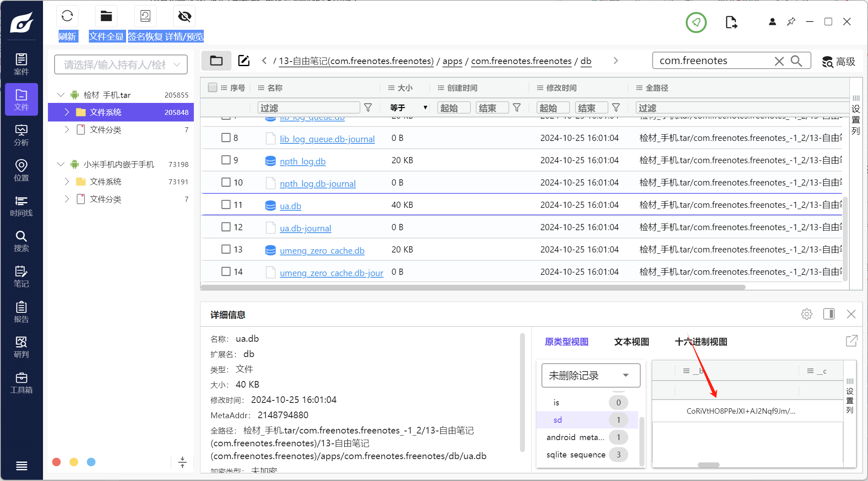Click the red color dot
The height and width of the screenshot is (481, 868).
tap(57, 462)
